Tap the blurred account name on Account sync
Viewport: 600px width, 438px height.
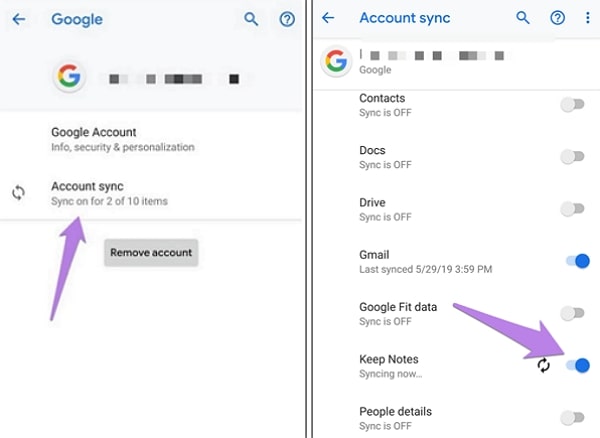(x=433, y=55)
